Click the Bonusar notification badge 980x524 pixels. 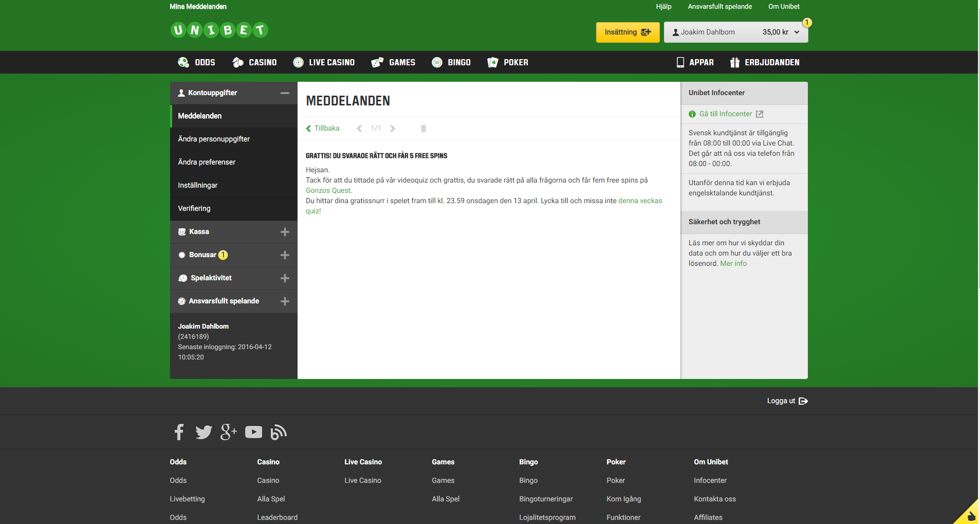(x=223, y=255)
